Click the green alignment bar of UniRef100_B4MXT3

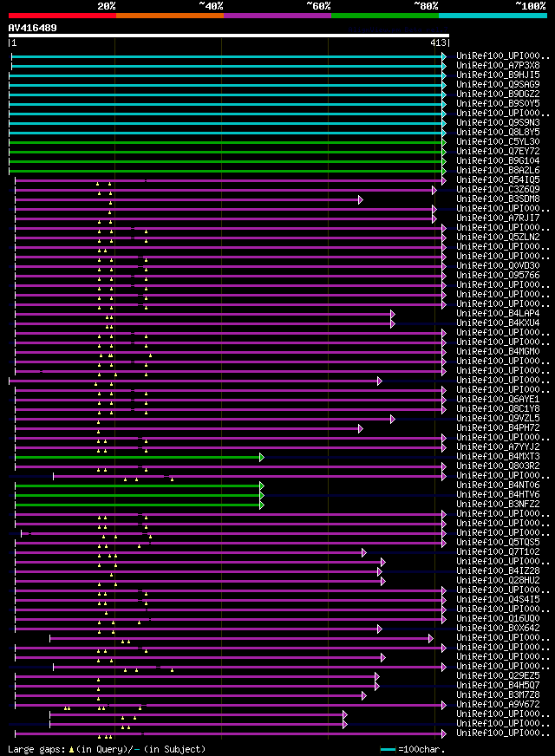tap(138, 457)
